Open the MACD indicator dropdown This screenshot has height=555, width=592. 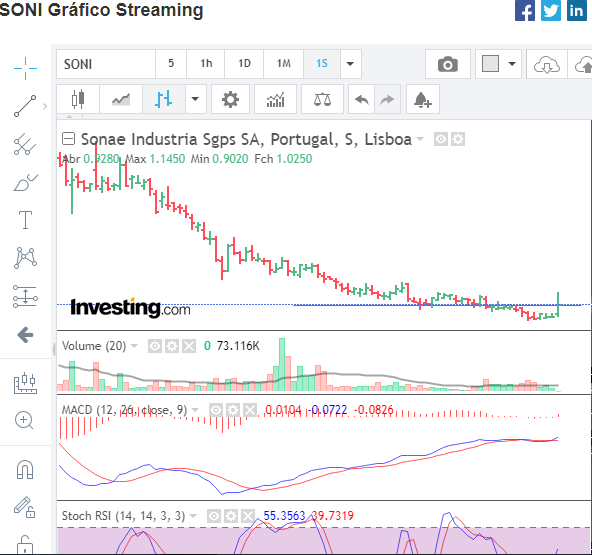[195, 410]
